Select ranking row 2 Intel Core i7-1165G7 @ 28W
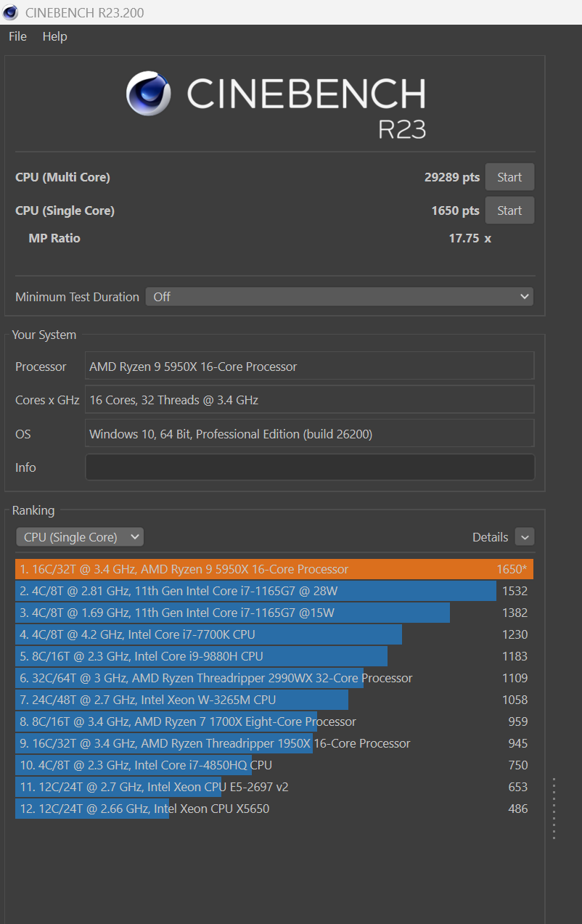 274,591
